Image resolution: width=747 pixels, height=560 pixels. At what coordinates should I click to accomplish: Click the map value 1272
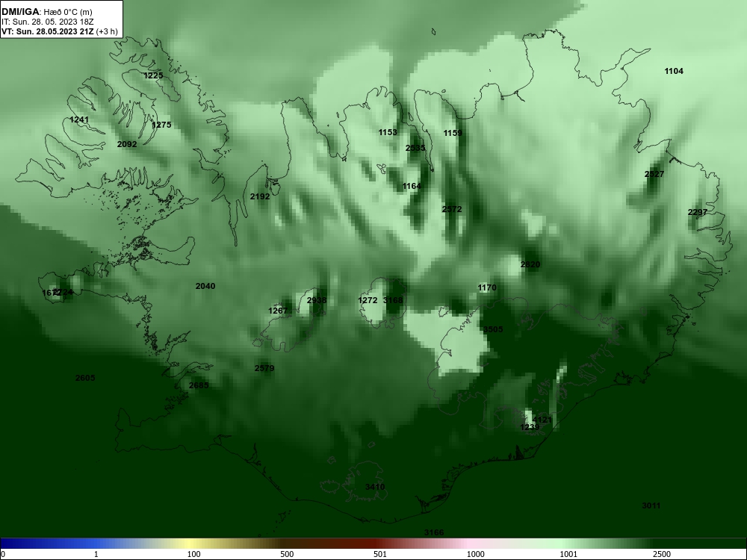[x=368, y=300]
